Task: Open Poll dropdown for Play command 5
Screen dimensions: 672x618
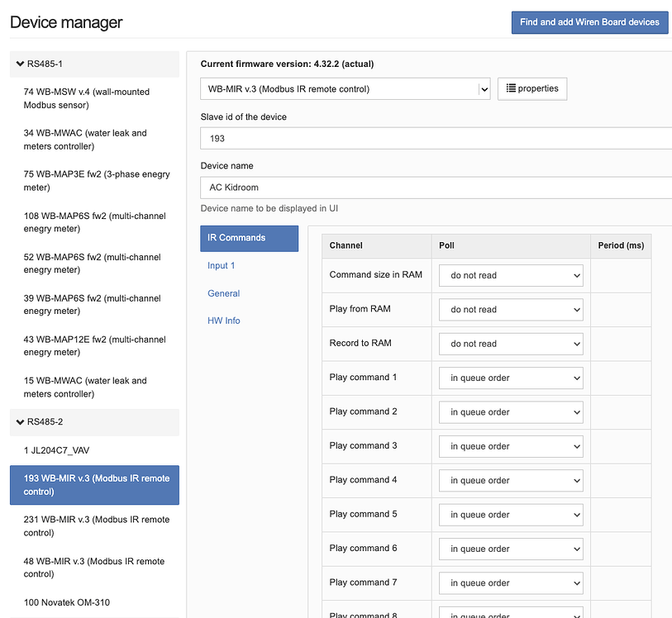Action: point(510,515)
